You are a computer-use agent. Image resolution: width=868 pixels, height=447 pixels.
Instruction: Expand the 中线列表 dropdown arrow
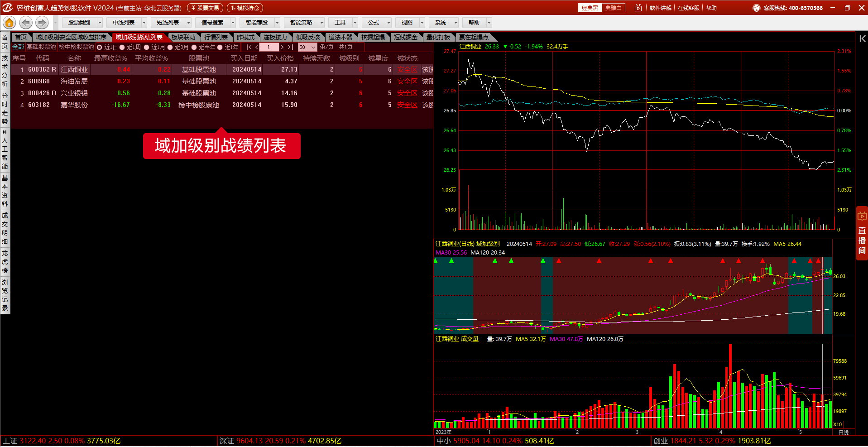click(144, 22)
